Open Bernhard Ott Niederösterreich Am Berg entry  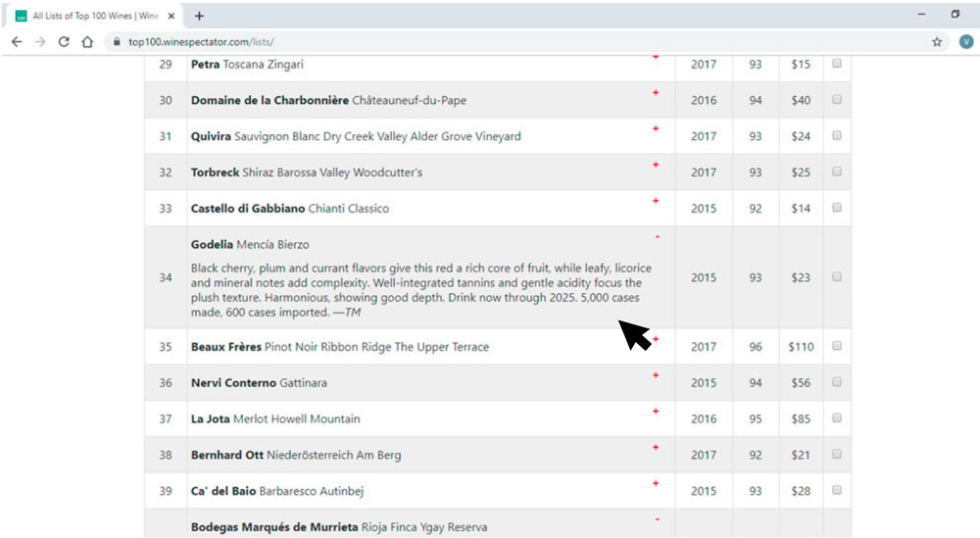(x=296, y=455)
